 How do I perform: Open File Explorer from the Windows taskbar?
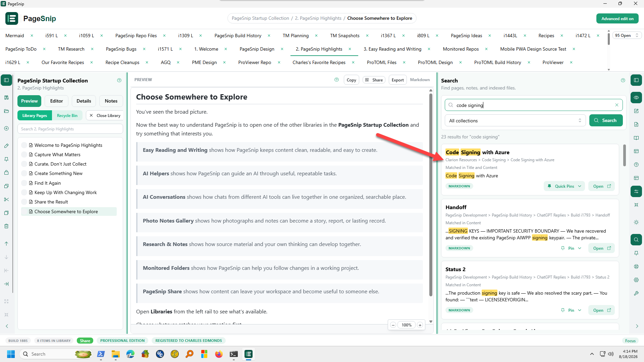tap(116, 354)
